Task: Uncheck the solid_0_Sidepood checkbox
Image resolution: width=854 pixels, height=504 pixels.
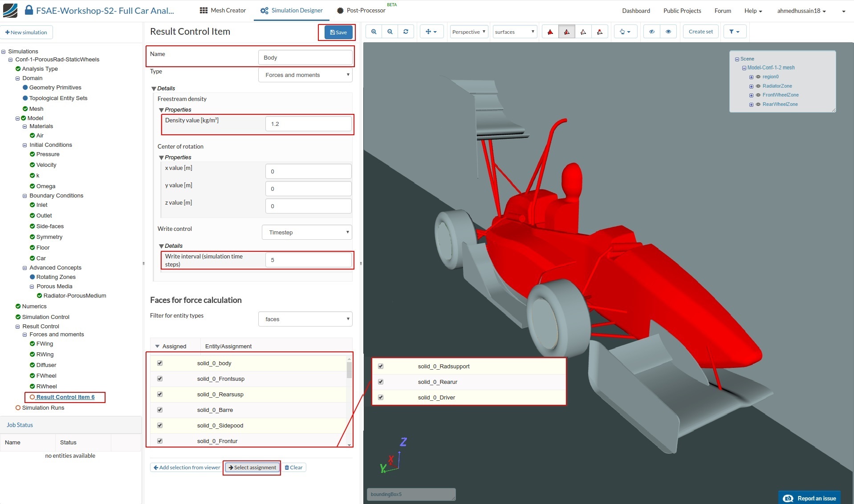Action: coord(160,425)
